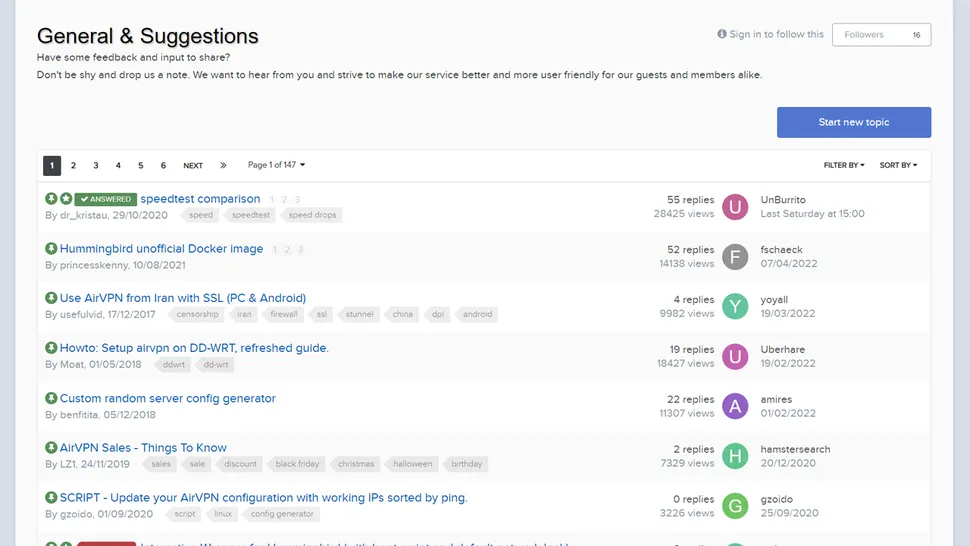Select current page 1 button
Image resolution: width=970 pixels, height=546 pixels.
coord(52,165)
